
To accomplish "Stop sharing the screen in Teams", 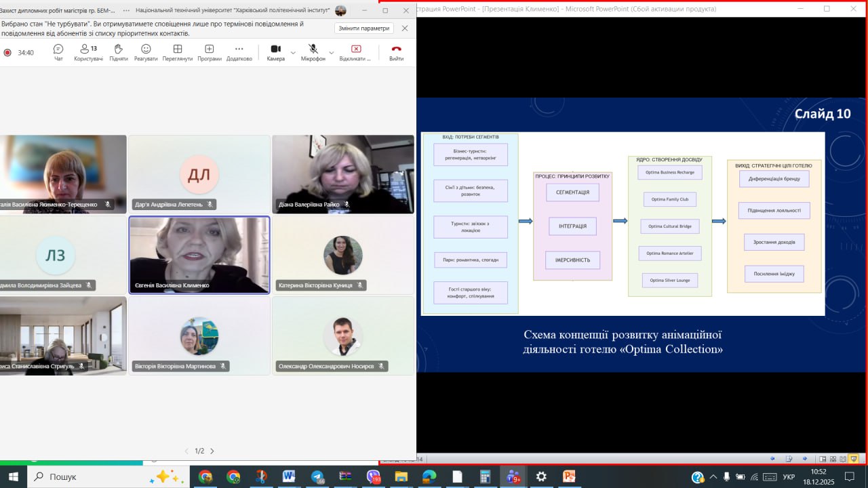I will (x=356, y=52).
